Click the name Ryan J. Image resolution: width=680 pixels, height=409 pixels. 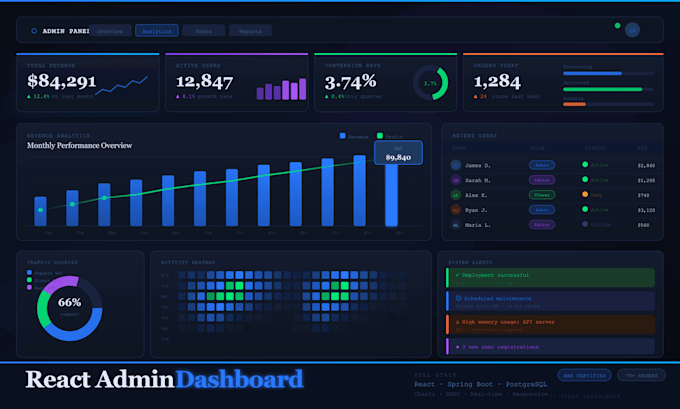[476, 210]
